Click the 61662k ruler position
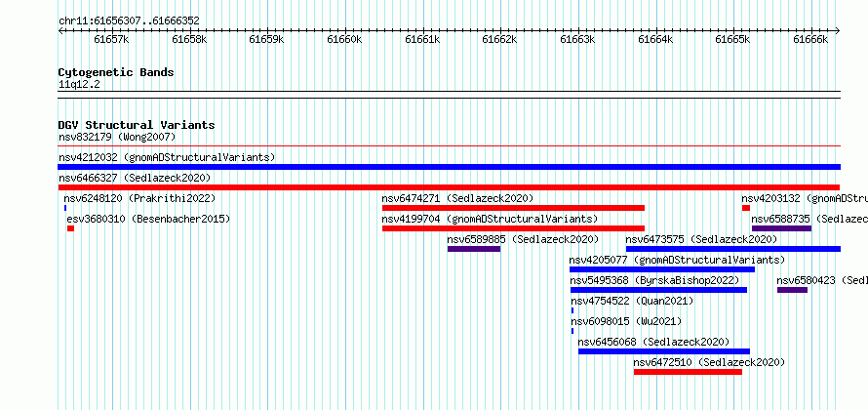This screenshot has width=868, height=410. point(499,39)
